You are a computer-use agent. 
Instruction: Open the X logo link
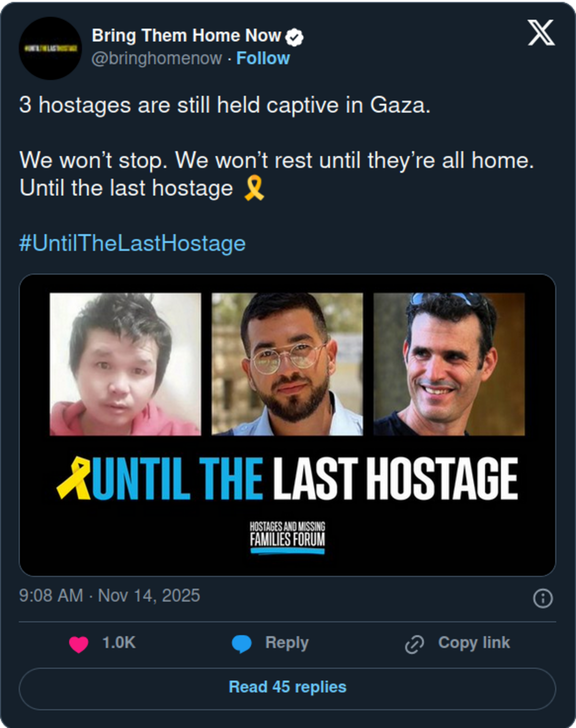pyautogui.click(x=541, y=32)
